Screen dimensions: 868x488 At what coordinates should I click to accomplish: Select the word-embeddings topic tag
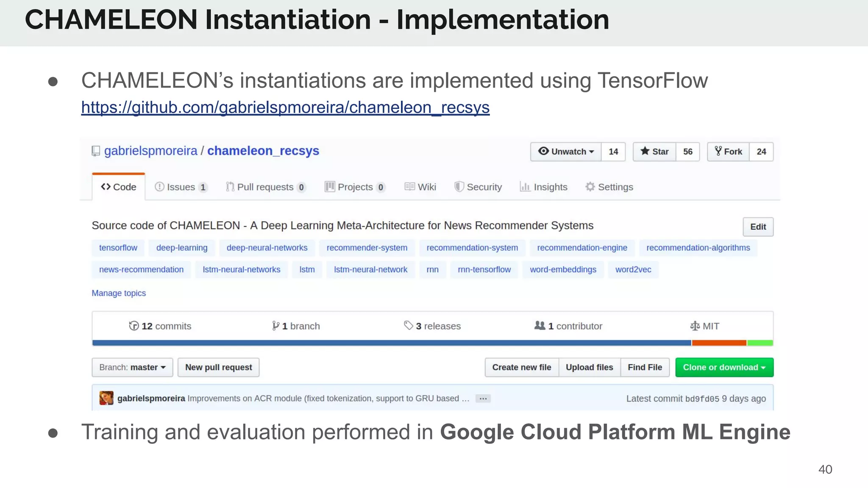[563, 269]
